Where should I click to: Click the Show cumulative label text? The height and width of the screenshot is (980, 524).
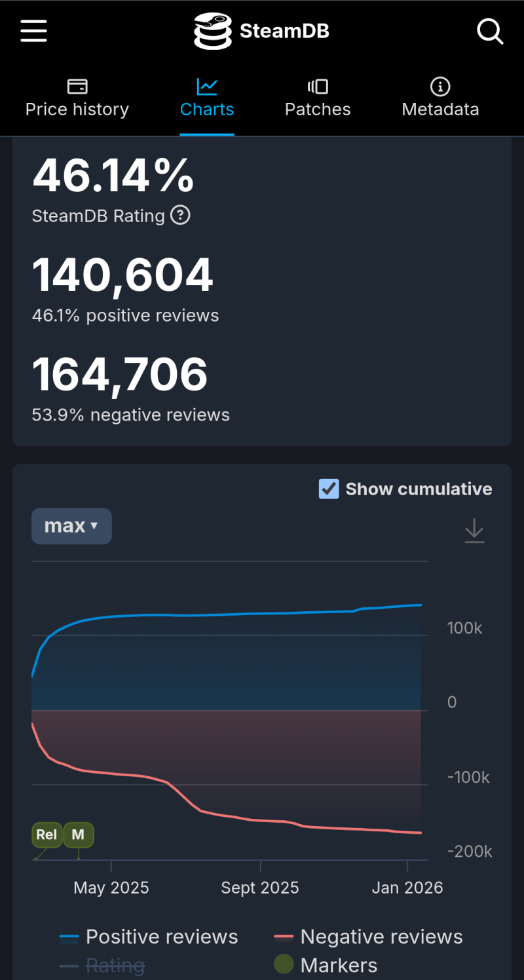419,489
